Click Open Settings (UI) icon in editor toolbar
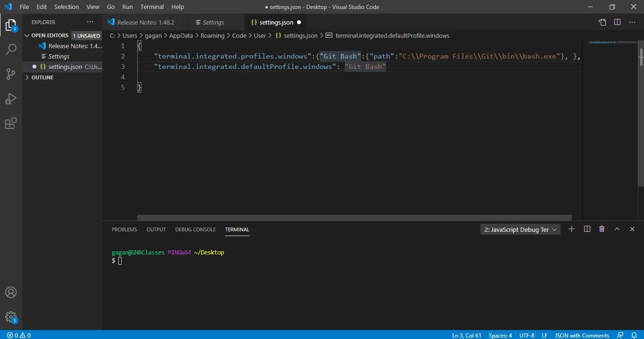Viewport: 644px width, 339px height. 603,22
